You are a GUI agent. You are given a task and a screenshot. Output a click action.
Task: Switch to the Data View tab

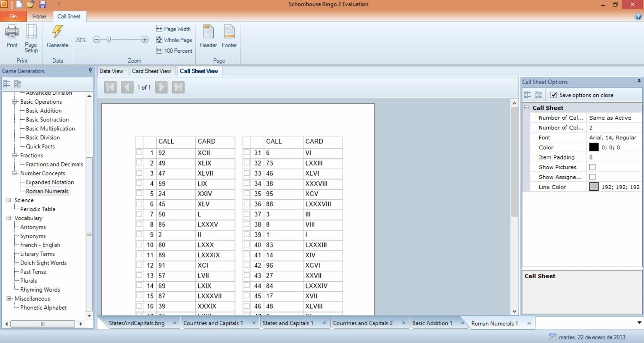111,71
